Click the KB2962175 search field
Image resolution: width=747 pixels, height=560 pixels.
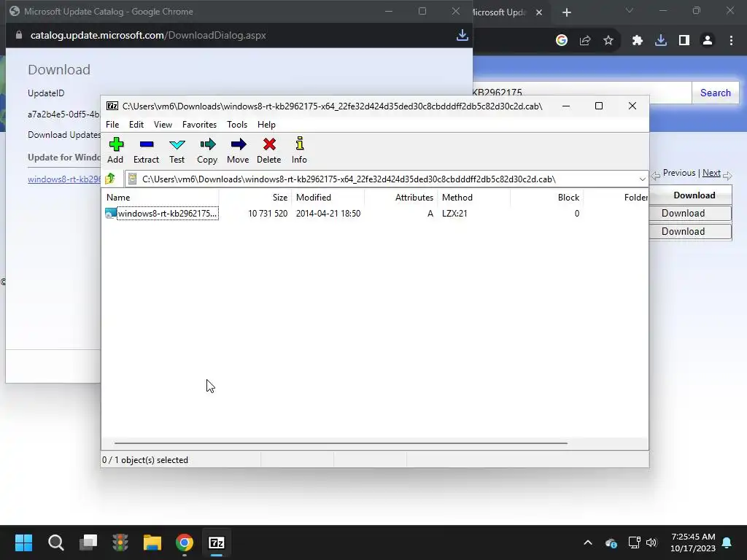581,93
